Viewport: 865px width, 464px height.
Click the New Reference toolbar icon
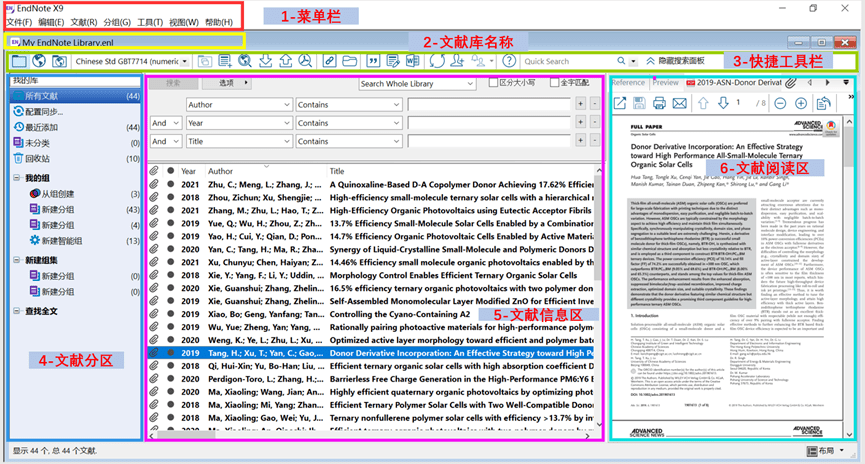tap(225, 61)
